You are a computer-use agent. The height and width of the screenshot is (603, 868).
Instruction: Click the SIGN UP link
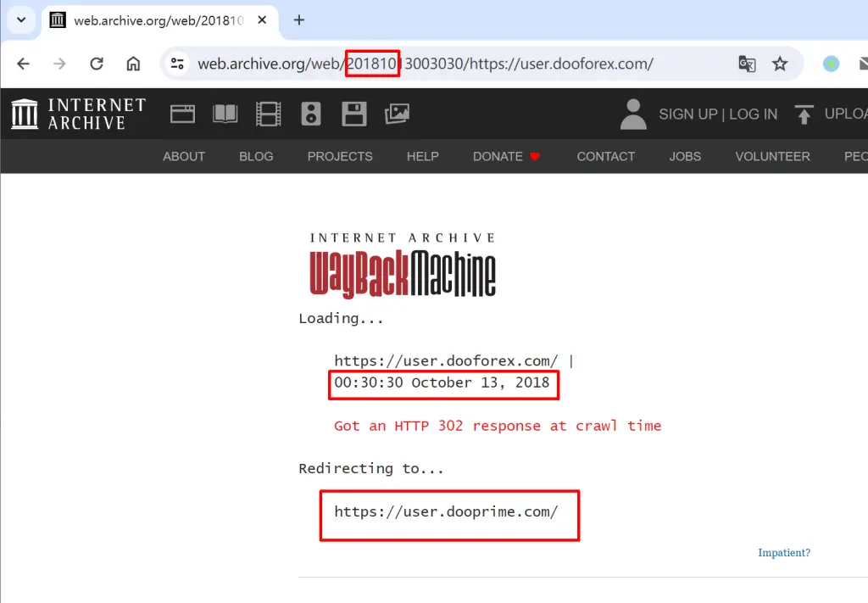pyautogui.click(x=688, y=114)
